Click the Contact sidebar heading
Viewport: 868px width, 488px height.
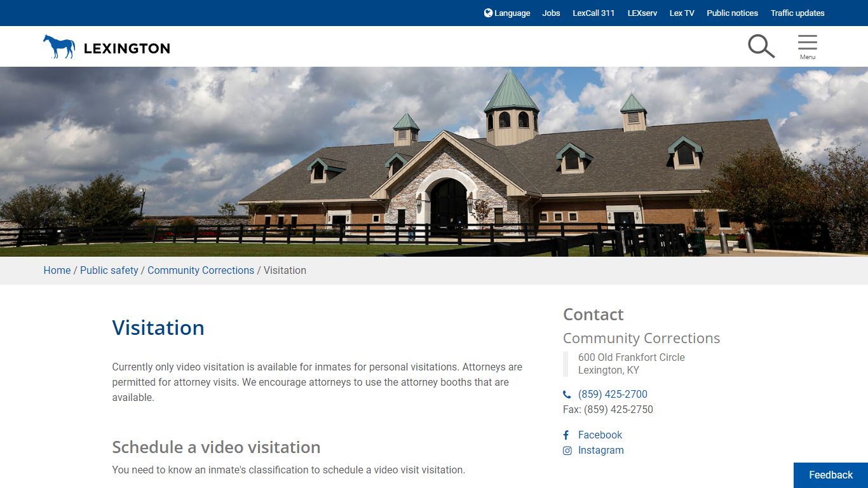[593, 315]
